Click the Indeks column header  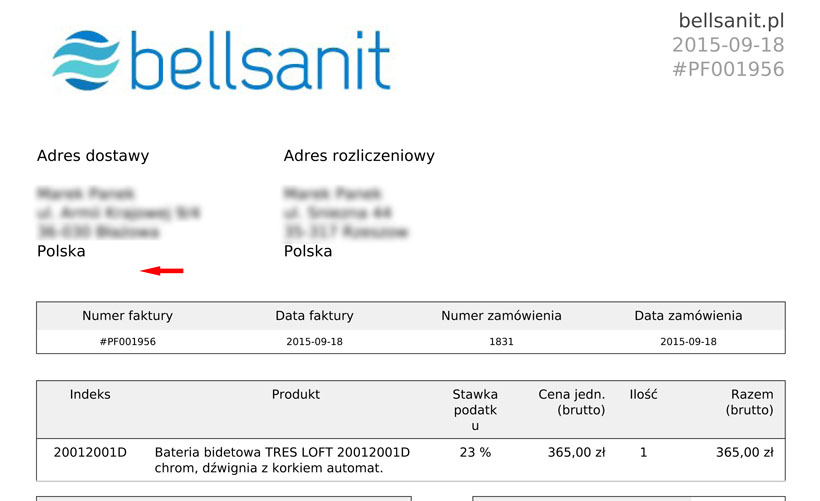90,394
